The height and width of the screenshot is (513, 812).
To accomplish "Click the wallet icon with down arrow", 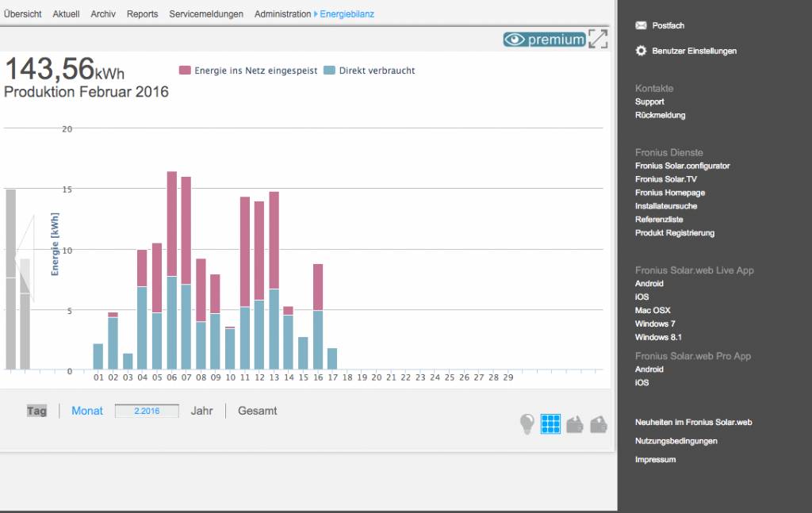I will pyautogui.click(x=575, y=425).
